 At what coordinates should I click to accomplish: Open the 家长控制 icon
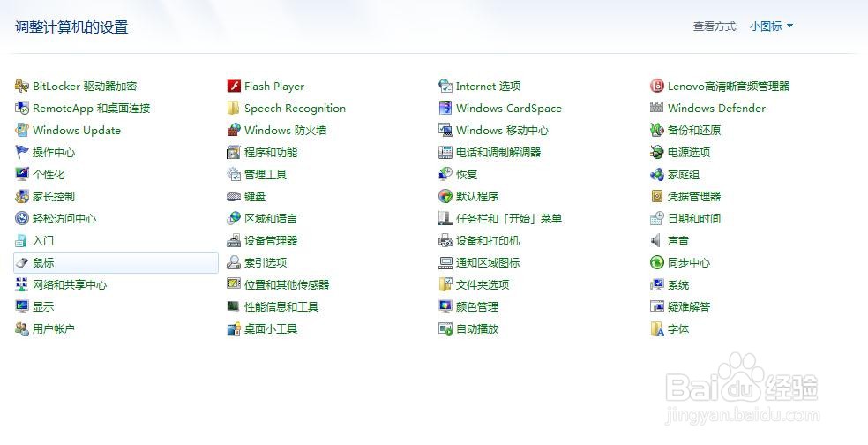[21, 196]
